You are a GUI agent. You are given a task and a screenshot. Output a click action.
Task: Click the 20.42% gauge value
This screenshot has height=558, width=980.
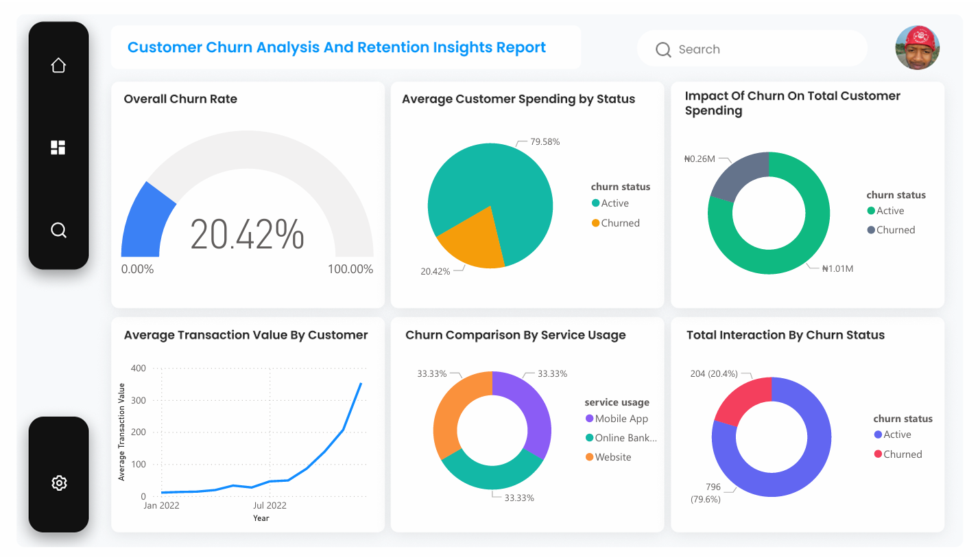tap(247, 234)
